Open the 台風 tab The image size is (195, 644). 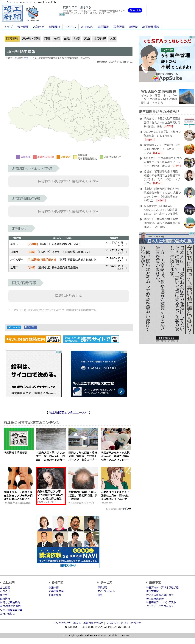click(x=67, y=38)
